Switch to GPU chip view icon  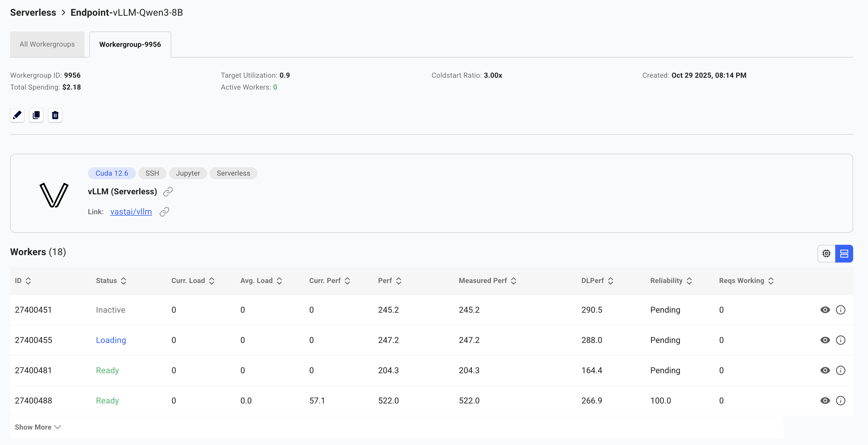(x=826, y=253)
